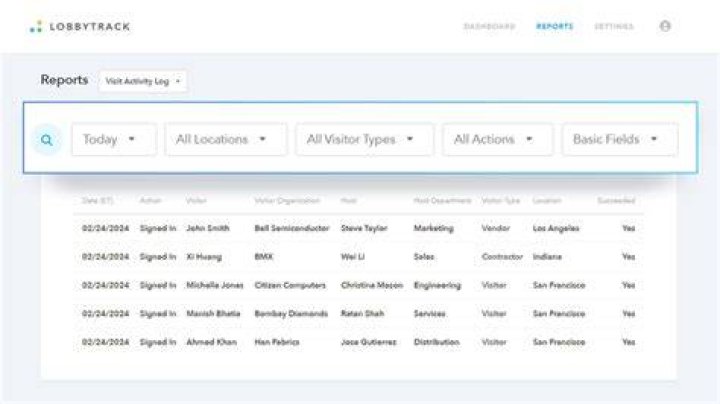This screenshot has width=720, height=404.
Task: Open the All Locations dropdown
Action: coord(226,139)
